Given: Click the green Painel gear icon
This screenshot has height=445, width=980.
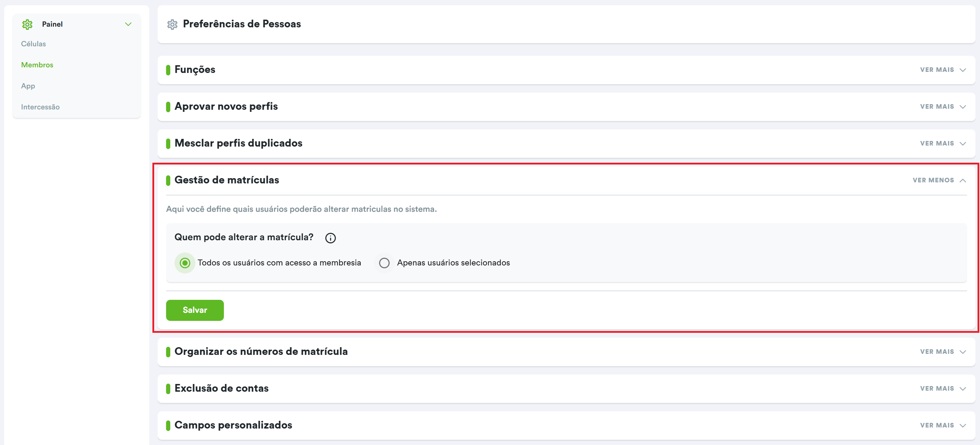Looking at the screenshot, I should (x=27, y=24).
